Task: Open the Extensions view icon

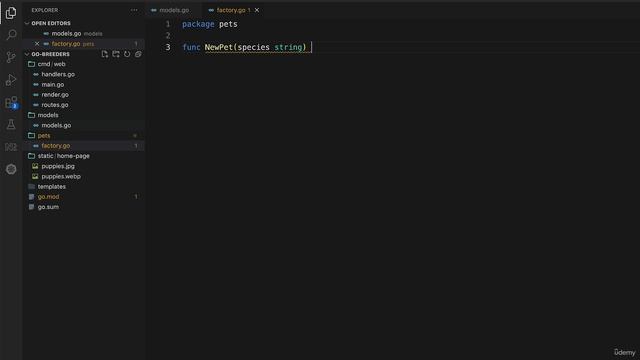Action: 11,102
